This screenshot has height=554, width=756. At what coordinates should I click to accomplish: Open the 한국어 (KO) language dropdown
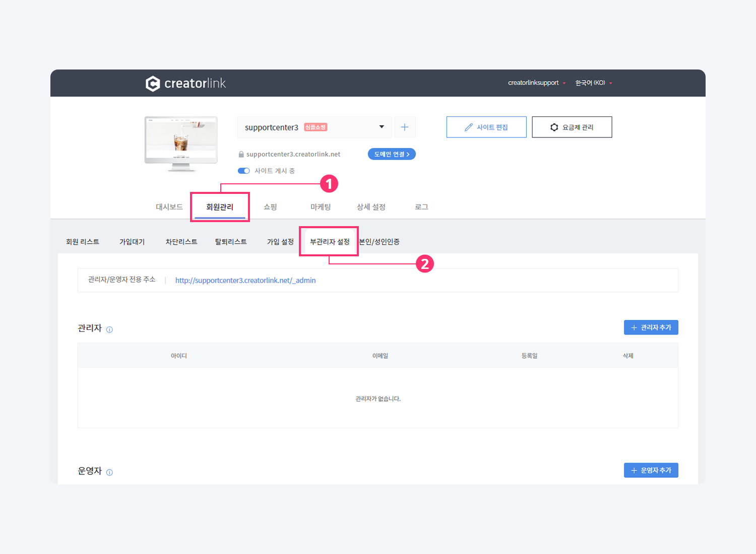coord(593,83)
